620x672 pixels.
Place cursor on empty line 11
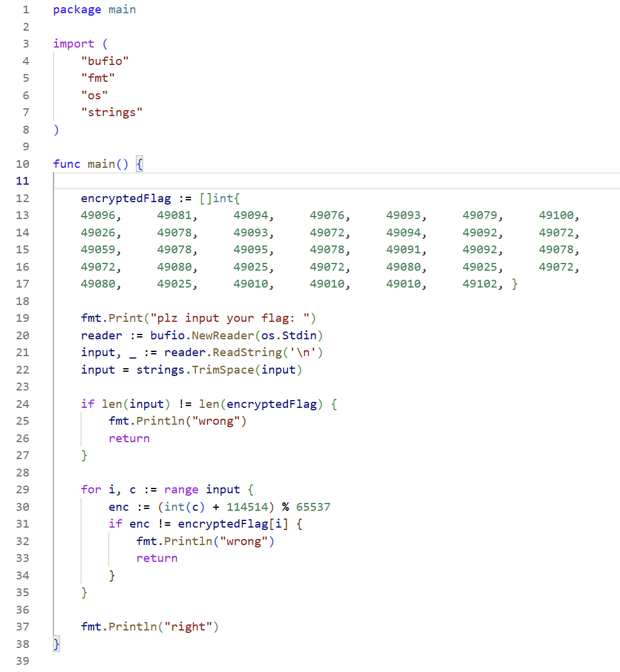click(x=336, y=181)
